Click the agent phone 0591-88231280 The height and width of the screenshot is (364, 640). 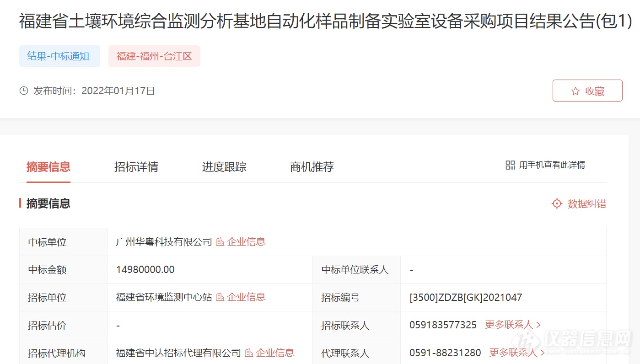(x=445, y=353)
